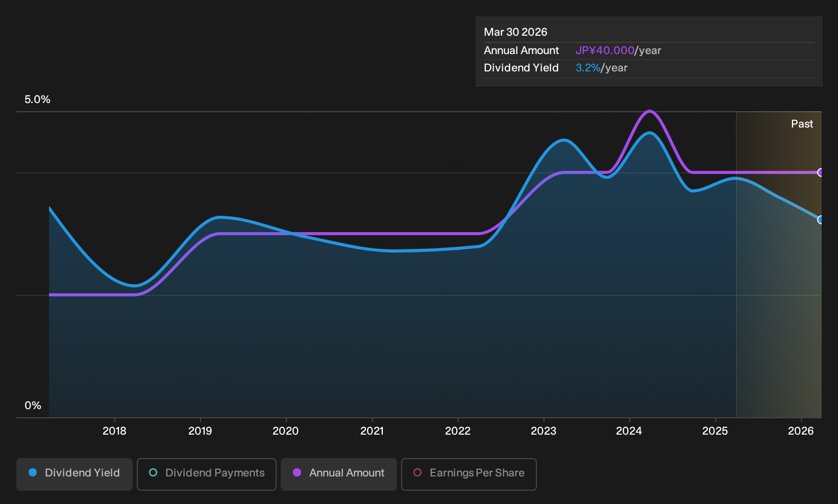Toggle the Annual Amount series
The width and height of the screenshot is (838, 504).
point(339,474)
